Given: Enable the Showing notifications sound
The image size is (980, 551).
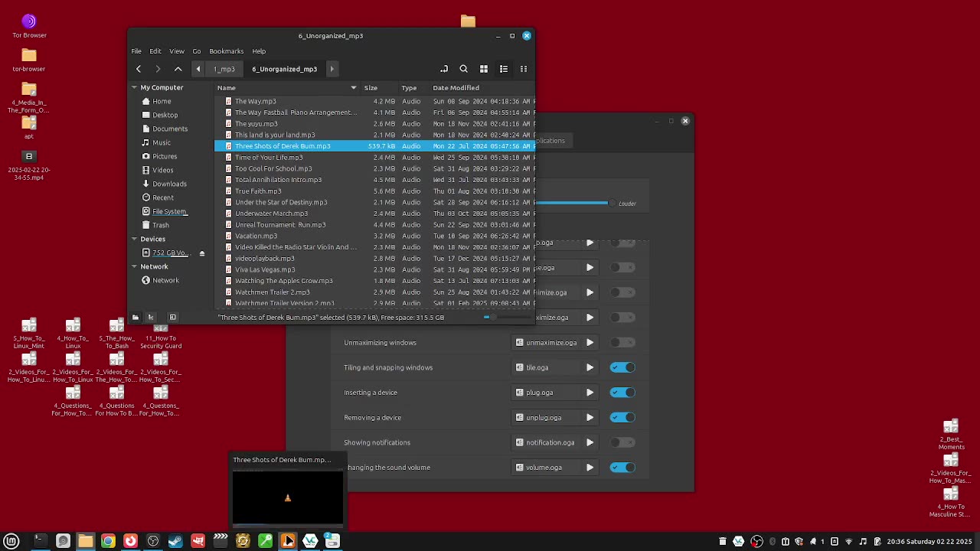Looking at the screenshot, I should pos(622,442).
